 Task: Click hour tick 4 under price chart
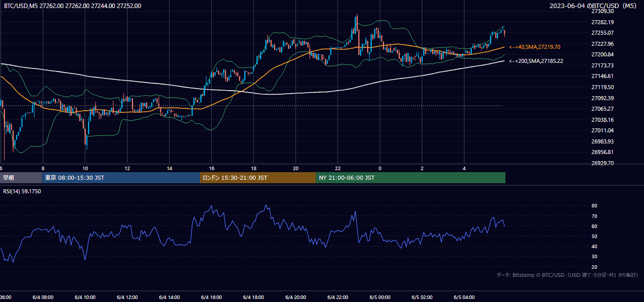(464, 169)
